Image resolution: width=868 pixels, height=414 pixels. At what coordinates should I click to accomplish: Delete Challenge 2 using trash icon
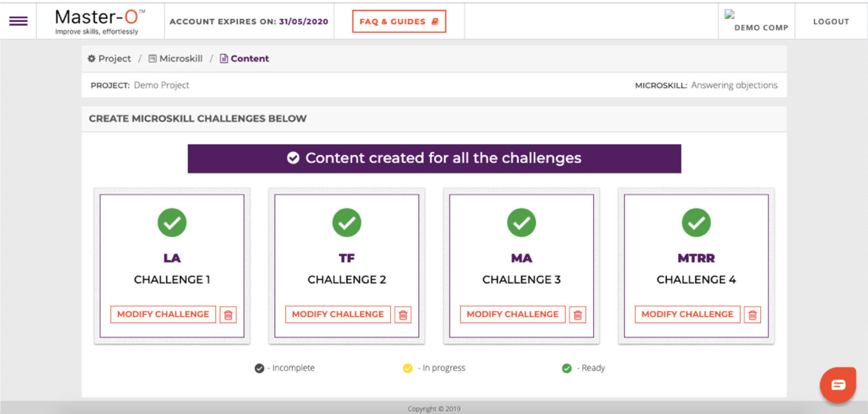[403, 315]
